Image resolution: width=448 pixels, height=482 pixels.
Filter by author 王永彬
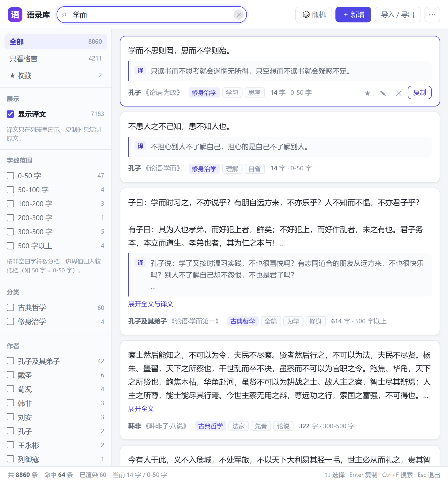pos(10,445)
